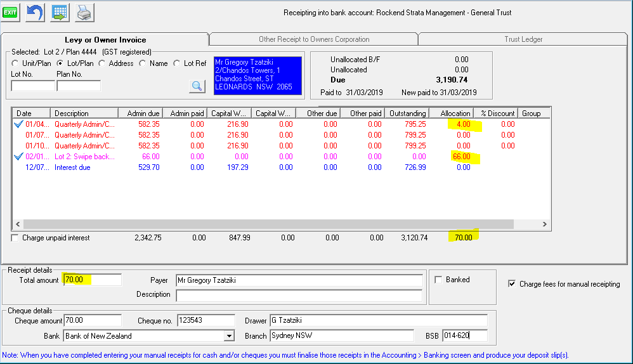
Task: Select the Address radio button
Action: (101, 63)
